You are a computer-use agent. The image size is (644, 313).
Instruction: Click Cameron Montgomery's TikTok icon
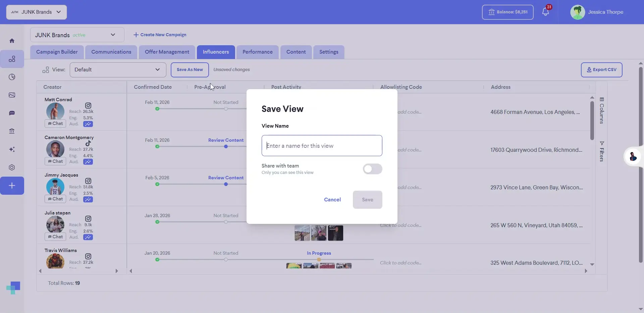coord(88,143)
